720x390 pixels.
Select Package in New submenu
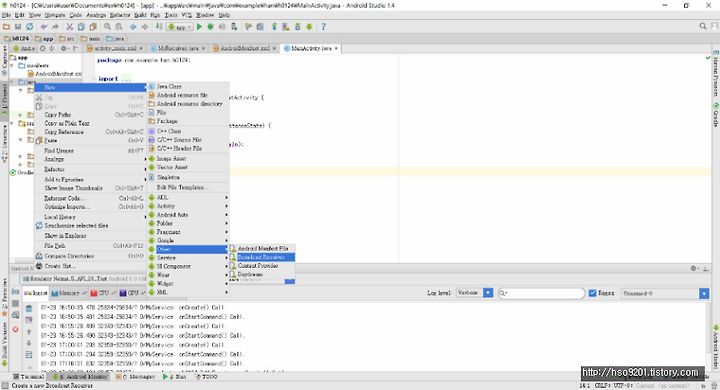click(188, 121)
